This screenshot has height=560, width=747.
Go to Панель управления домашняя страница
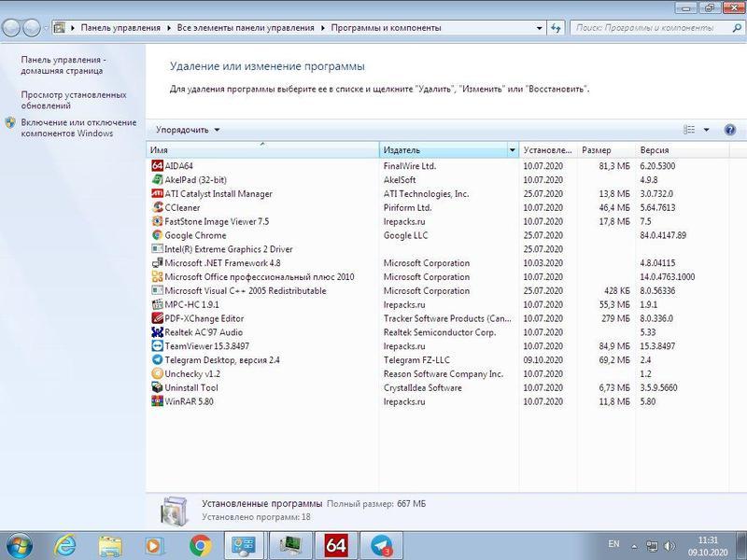click(x=63, y=64)
